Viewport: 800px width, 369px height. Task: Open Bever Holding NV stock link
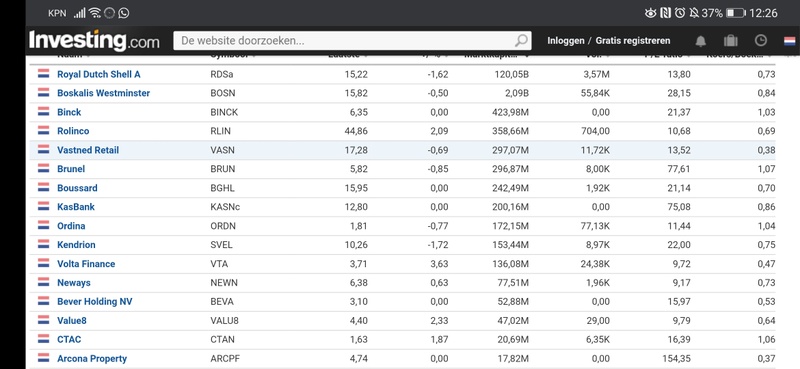[x=94, y=302]
